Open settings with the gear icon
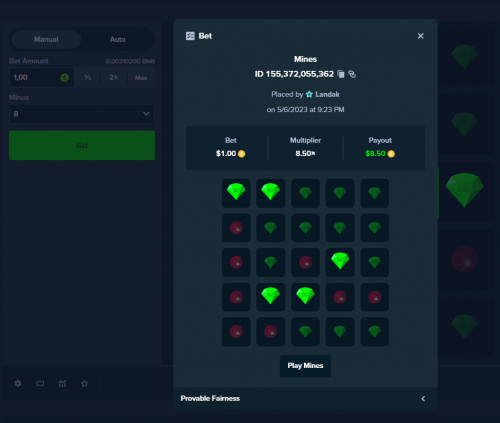The height and width of the screenshot is (423, 500). tap(18, 383)
